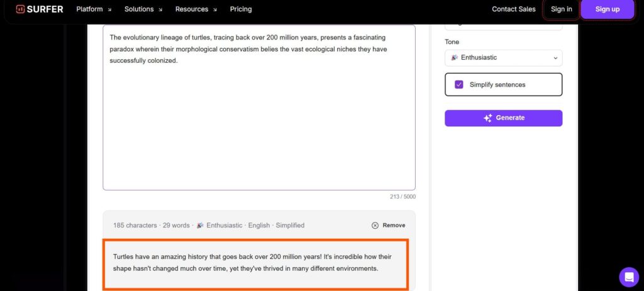
Task: Open the Solutions menu
Action: pos(143,9)
